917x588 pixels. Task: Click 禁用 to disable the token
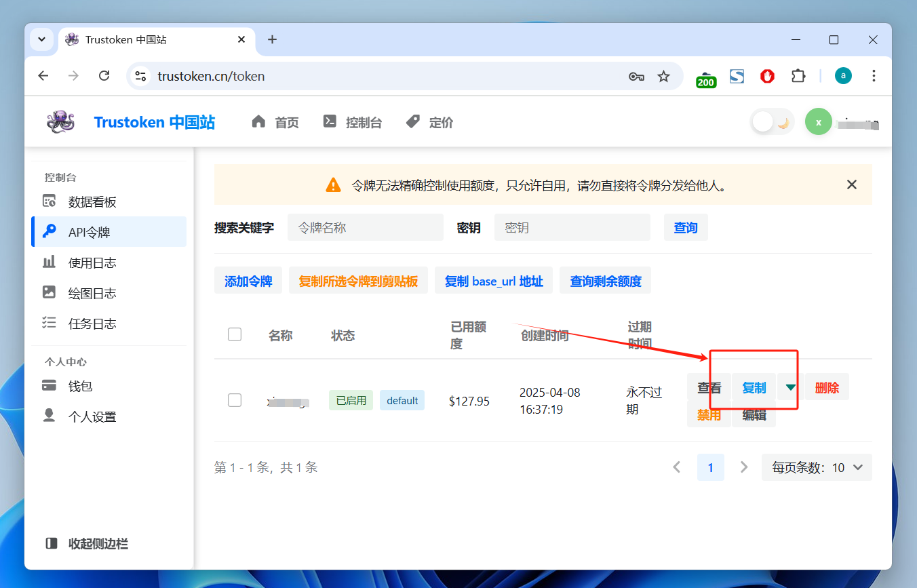click(709, 414)
